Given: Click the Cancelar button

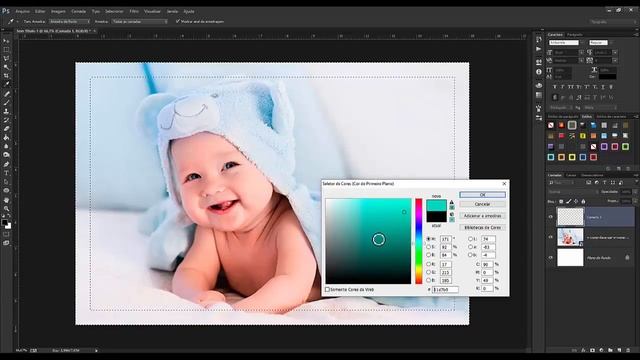Looking at the screenshot, I should (x=482, y=204).
